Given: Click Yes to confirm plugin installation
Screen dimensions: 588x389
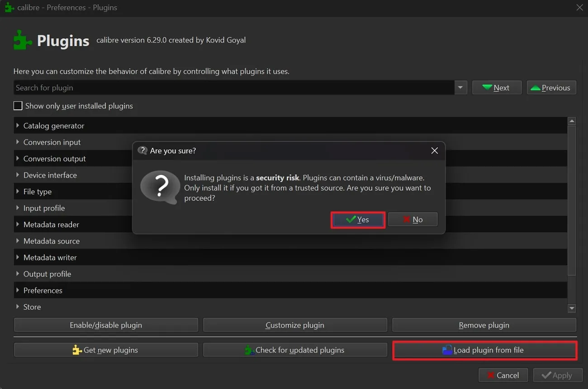Looking at the screenshot, I should (x=358, y=220).
